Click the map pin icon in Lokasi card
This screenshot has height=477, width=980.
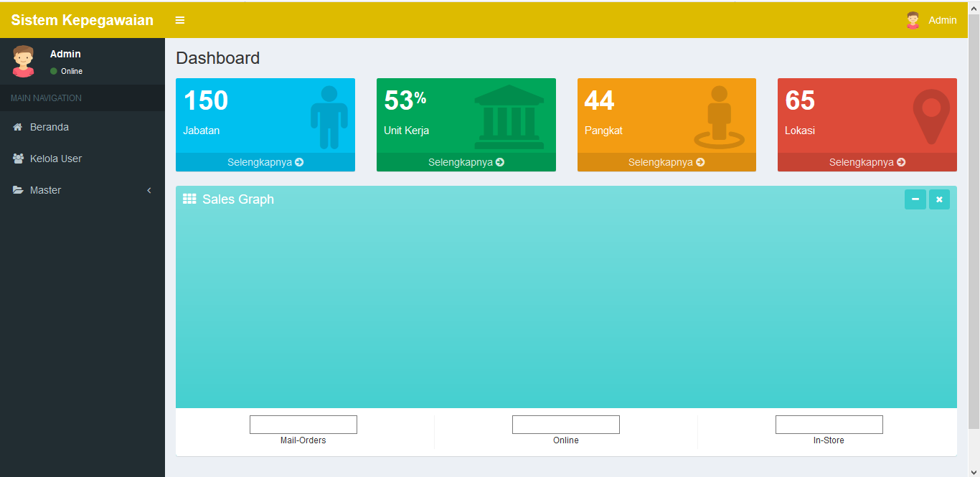tap(930, 116)
